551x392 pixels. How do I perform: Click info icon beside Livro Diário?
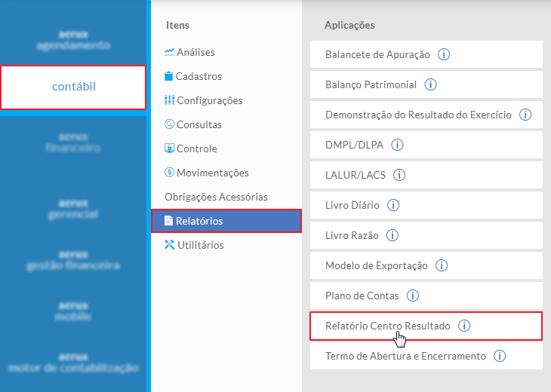point(393,205)
